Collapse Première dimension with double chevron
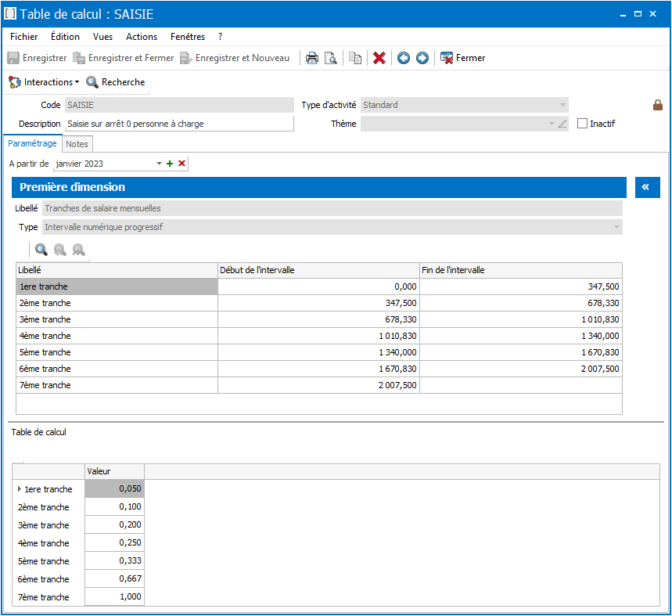The height and width of the screenshot is (616, 672). 647,187
